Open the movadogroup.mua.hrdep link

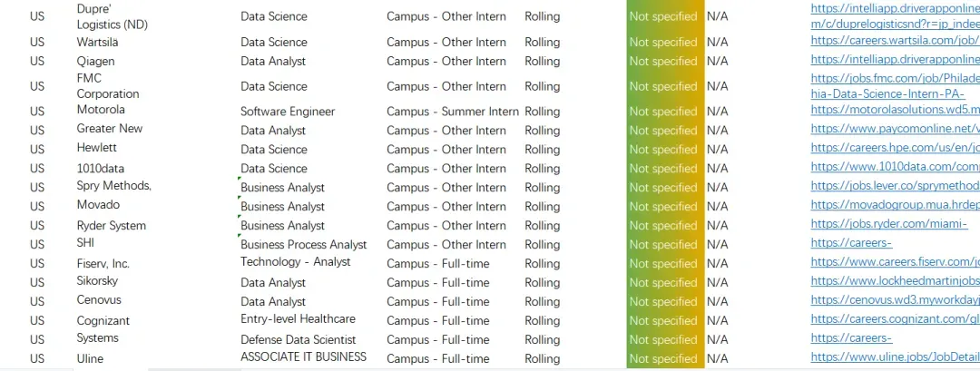click(x=895, y=205)
